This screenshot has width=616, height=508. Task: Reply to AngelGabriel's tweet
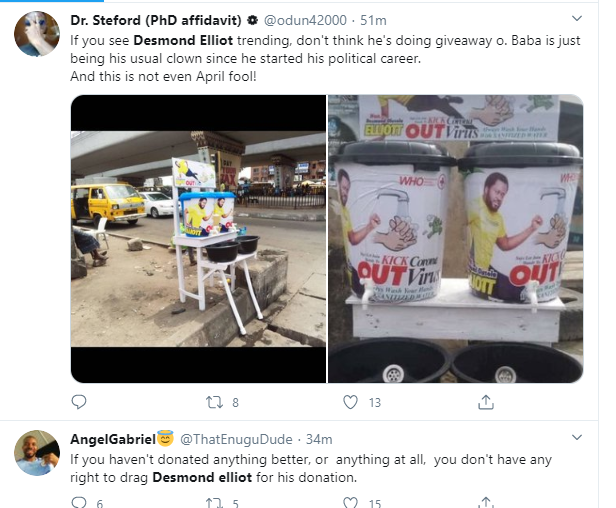[x=79, y=502]
